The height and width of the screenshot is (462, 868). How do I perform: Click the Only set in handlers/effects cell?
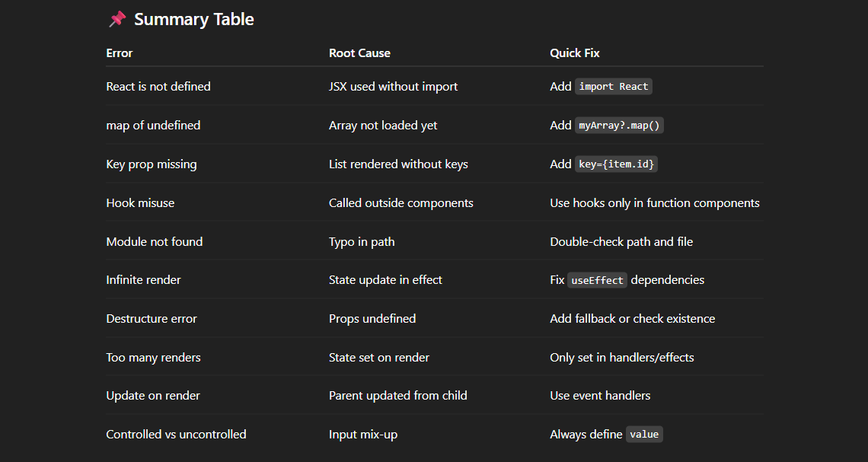click(621, 358)
